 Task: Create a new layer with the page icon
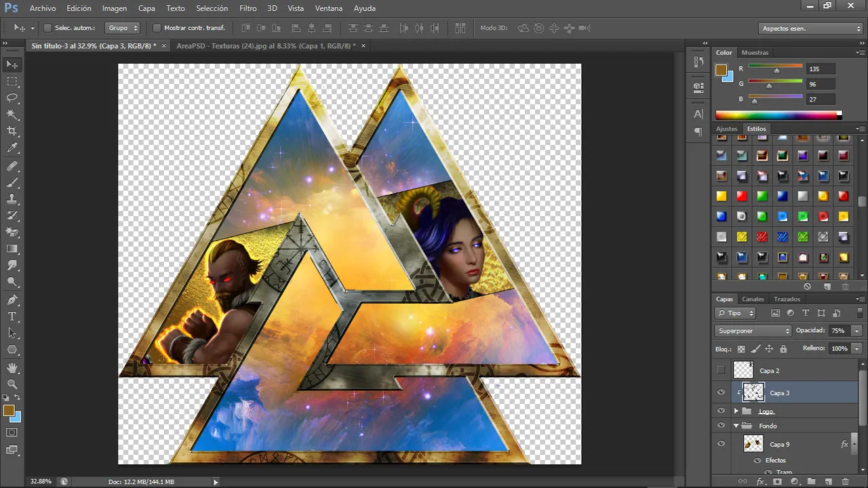(x=828, y=482)
